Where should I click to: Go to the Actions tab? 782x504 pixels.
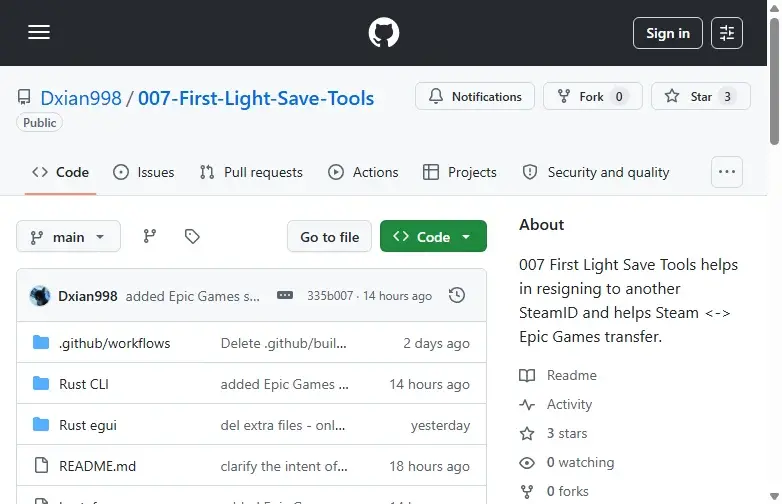[x=363, y=172]
